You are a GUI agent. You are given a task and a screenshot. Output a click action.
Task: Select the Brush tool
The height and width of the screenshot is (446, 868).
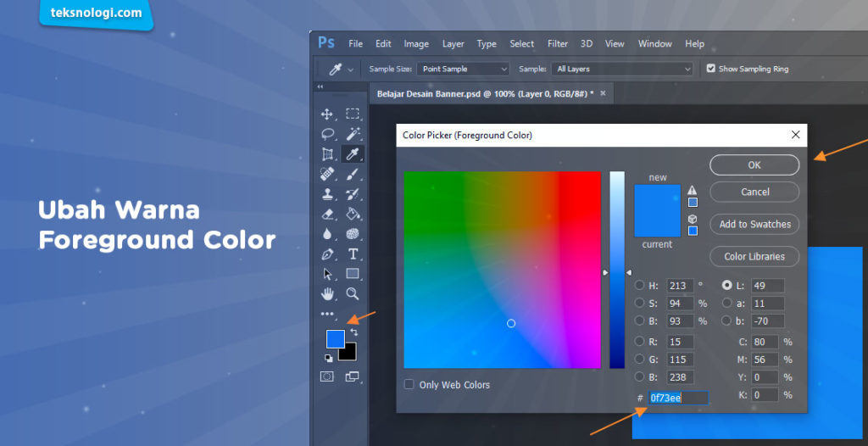pyautogui.click(x=353, y=175)
